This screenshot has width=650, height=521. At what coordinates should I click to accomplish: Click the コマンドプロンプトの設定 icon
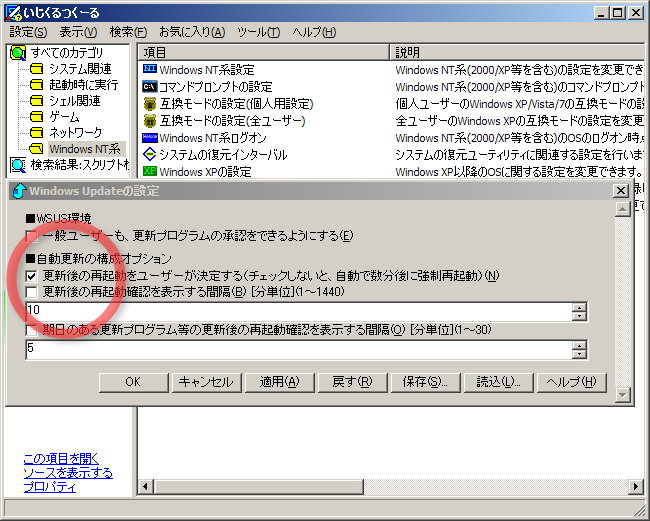(150, 86)
